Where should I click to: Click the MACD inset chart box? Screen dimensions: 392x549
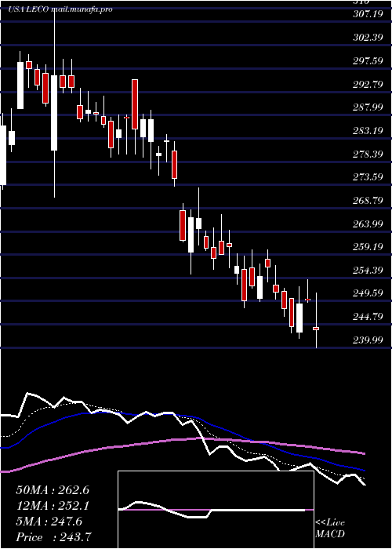coord(216,510)
